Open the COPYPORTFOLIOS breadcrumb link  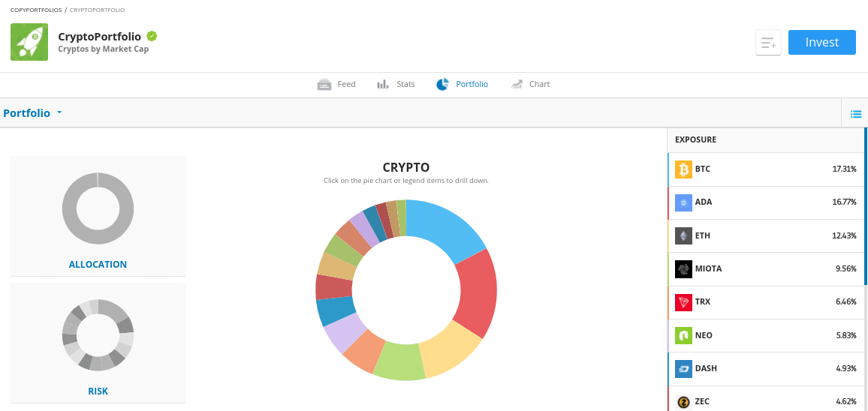pos(36,10)
